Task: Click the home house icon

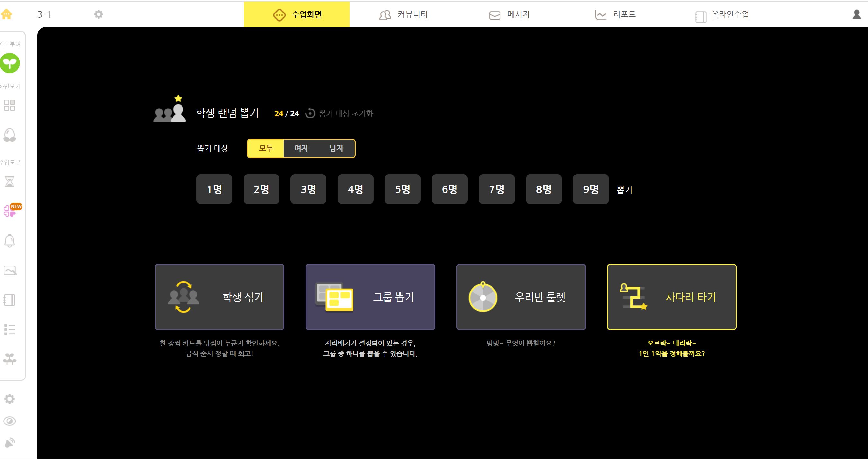Action: (x=6, y=14)
